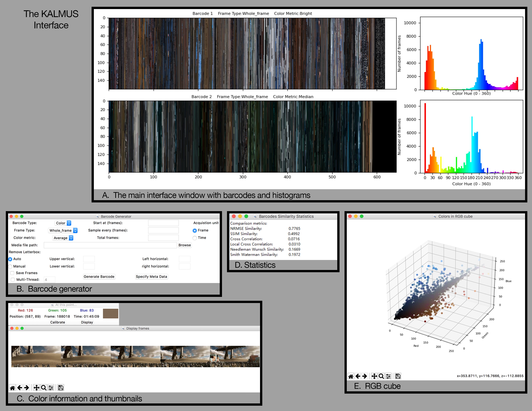Minimize the Display frames window
This screenshot has height=411, width=532.
pyautogui.click(x=17, y=328)
